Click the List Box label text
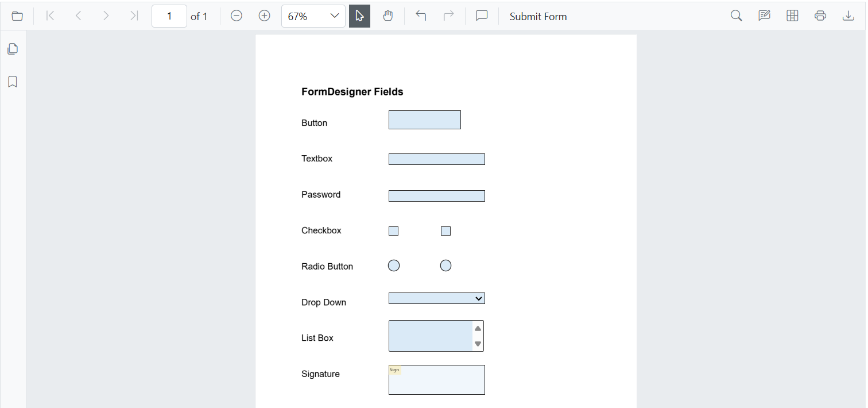The image size is (868, 408). click(x=317, y=338)
